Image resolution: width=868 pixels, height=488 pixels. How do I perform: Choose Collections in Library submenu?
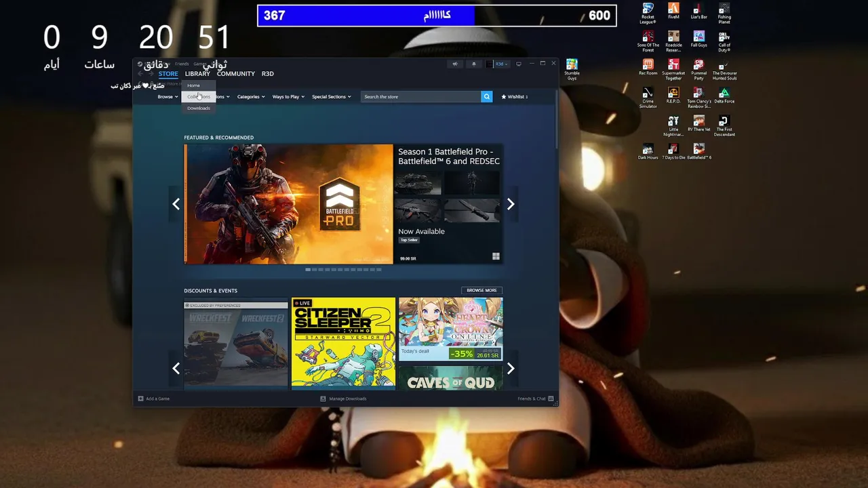click(x=198, y=97)
